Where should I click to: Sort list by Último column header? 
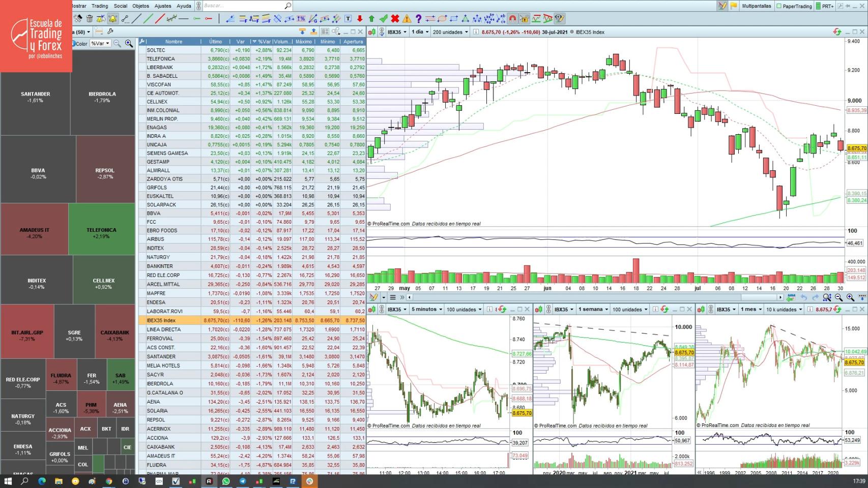(216, 42)
